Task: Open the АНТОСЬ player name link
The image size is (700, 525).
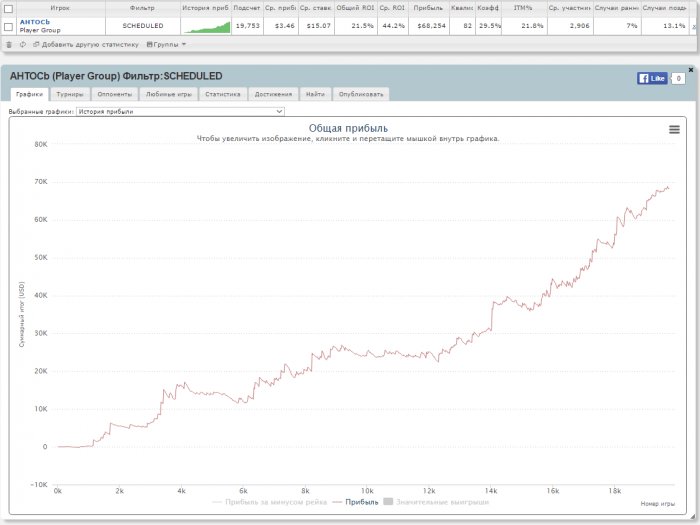Action: [34, 22]
